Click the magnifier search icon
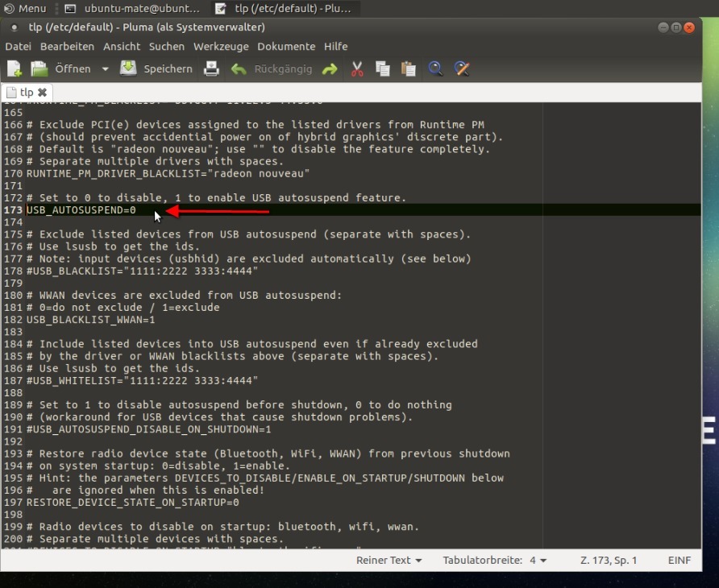Image resolution: width=719 pixels, height=588 pixels. click(435, 69)
